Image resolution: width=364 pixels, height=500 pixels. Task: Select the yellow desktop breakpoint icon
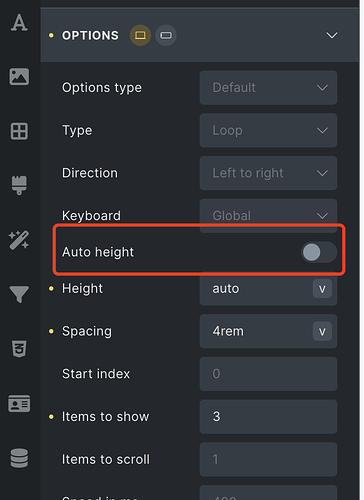click(x=140, y=35)
